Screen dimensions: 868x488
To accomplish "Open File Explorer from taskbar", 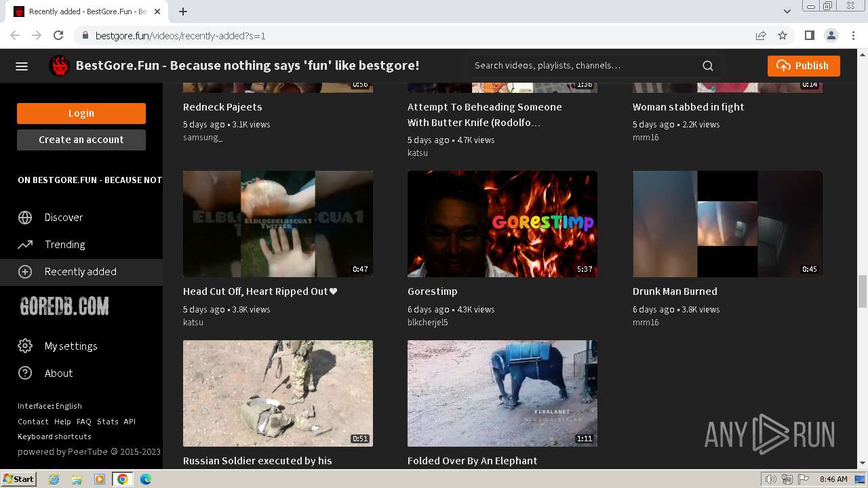I will [x=77, y=479].
